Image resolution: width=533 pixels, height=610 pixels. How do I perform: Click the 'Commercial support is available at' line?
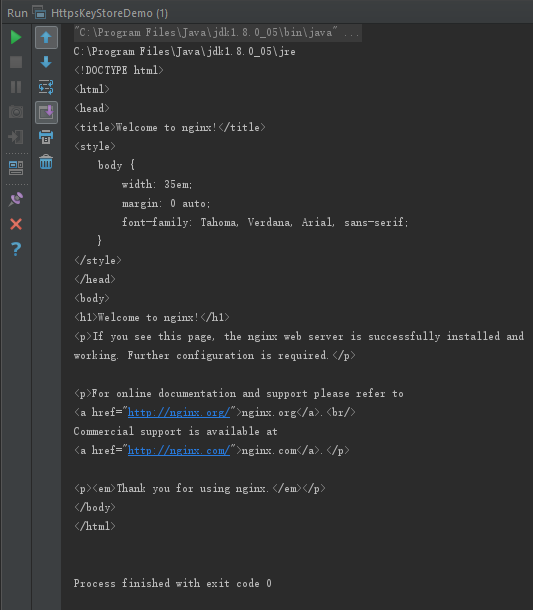click(x=175, y=431)
